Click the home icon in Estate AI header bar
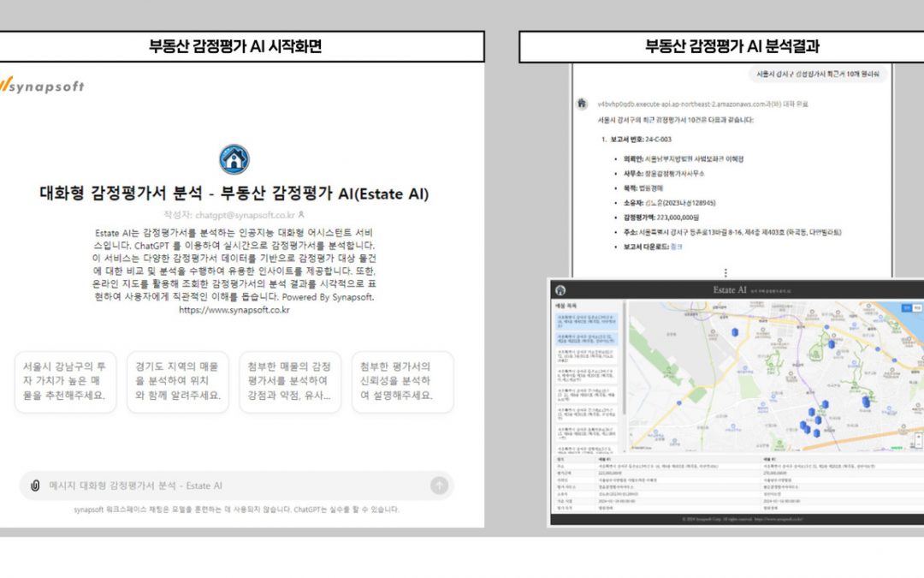 tap(560, 290)
